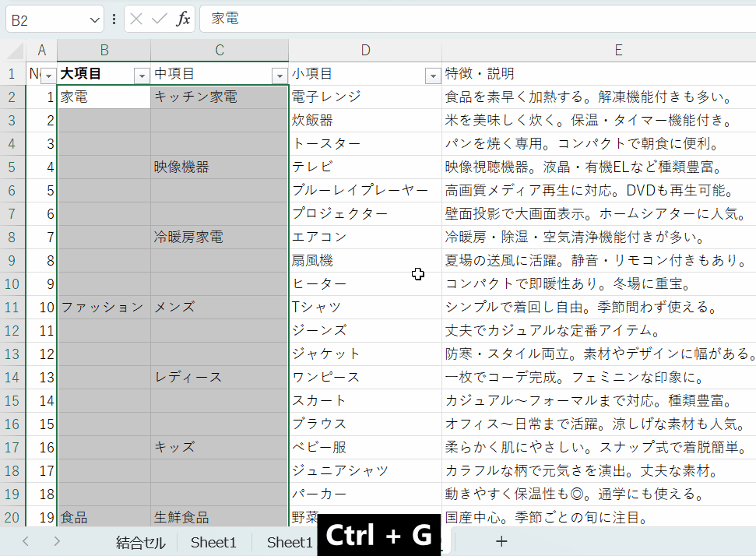Expand the 小項目 filter dropdown

[x=433, y=76]
